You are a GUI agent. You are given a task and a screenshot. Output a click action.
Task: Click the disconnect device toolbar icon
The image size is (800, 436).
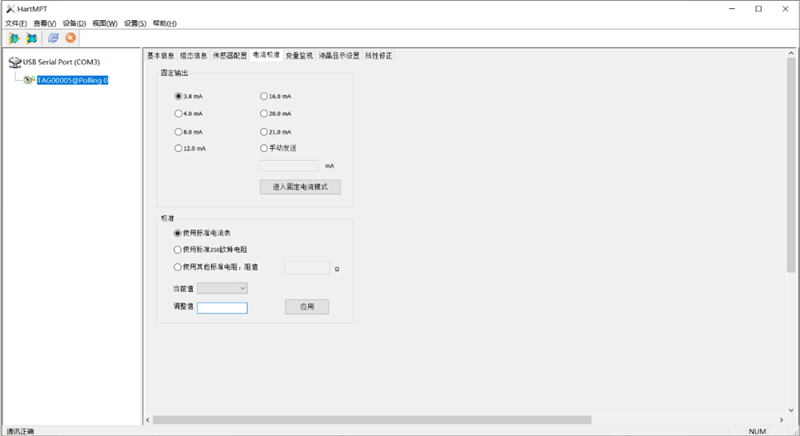[32, 38]
